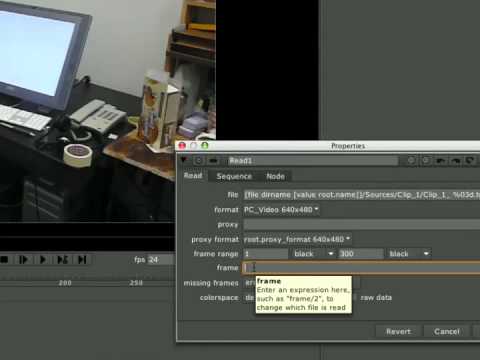480x360 pixels.
Task: Click the Properties window title bar text
Action: pyautogui.click(x=348, y=146)
